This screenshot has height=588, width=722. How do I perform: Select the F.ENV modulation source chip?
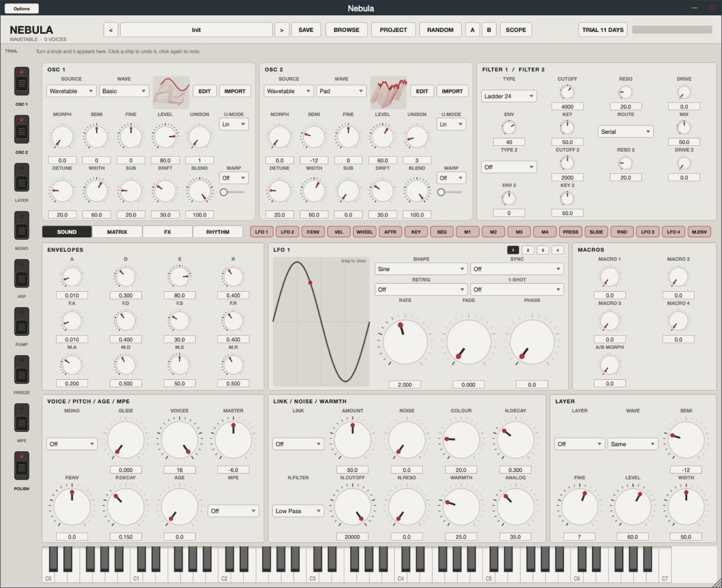(x=313, y=232)
